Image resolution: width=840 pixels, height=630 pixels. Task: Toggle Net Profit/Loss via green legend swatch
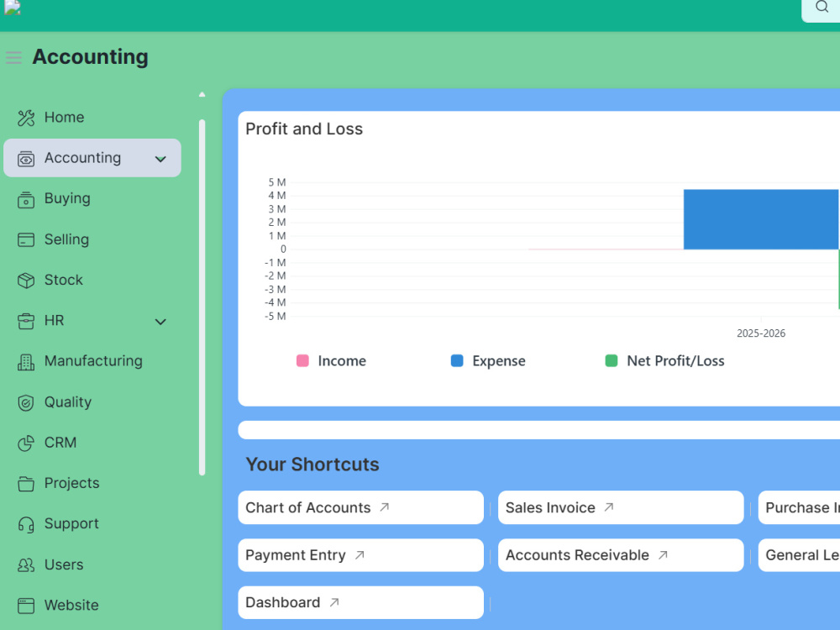[612, 360]
